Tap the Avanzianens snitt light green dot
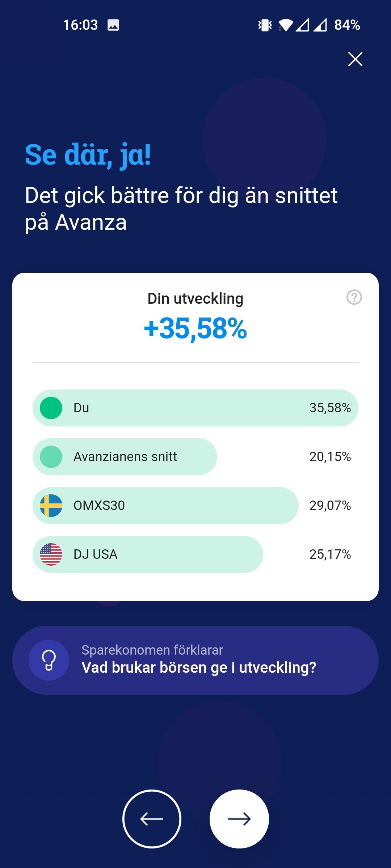The image size is (391, 868). click(51, 457)
